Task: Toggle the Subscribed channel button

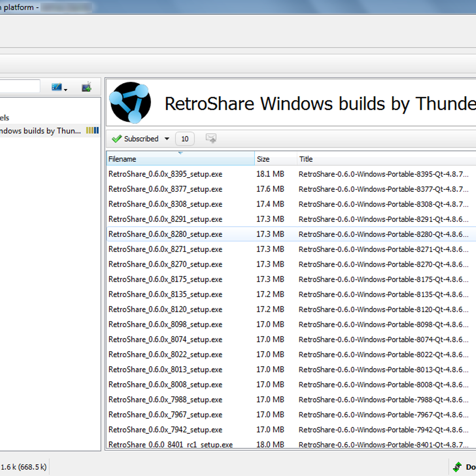Action: [x=135, y=139]
